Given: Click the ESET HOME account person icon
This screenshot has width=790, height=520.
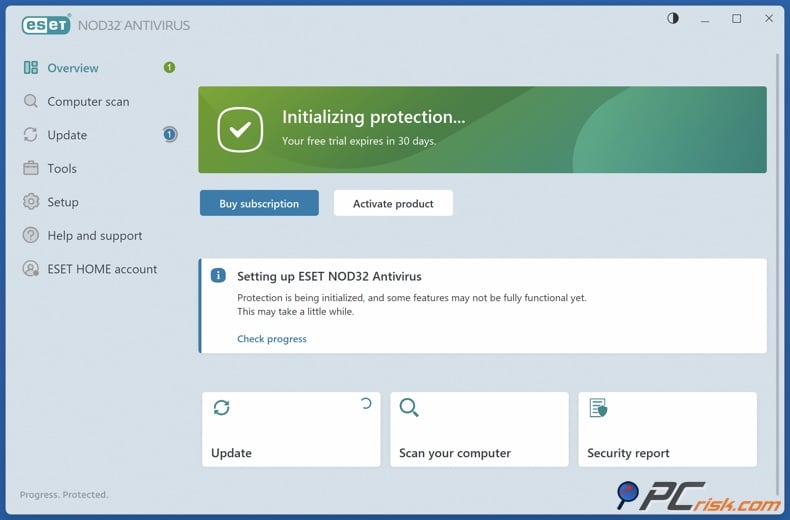Looking at the screenshot, I should pyautogui.click(x=31, y=269).
